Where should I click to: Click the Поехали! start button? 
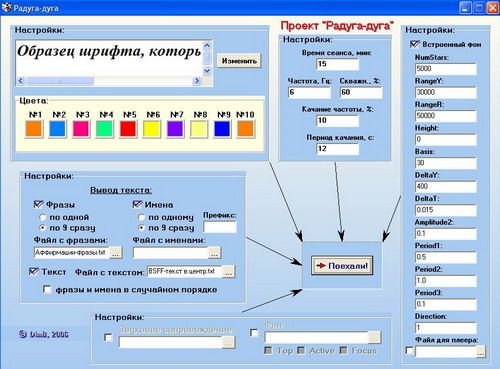click(342, 266)
